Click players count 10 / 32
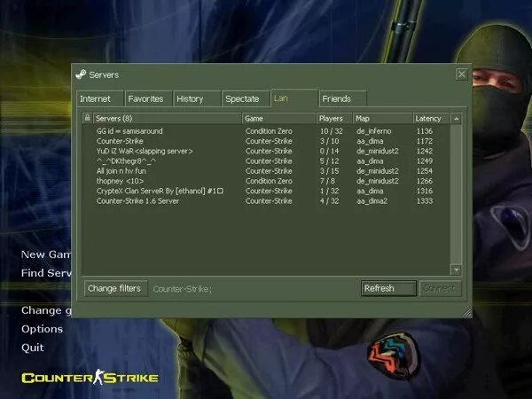Viewport: 532px width, 399px height. [331, 131]
